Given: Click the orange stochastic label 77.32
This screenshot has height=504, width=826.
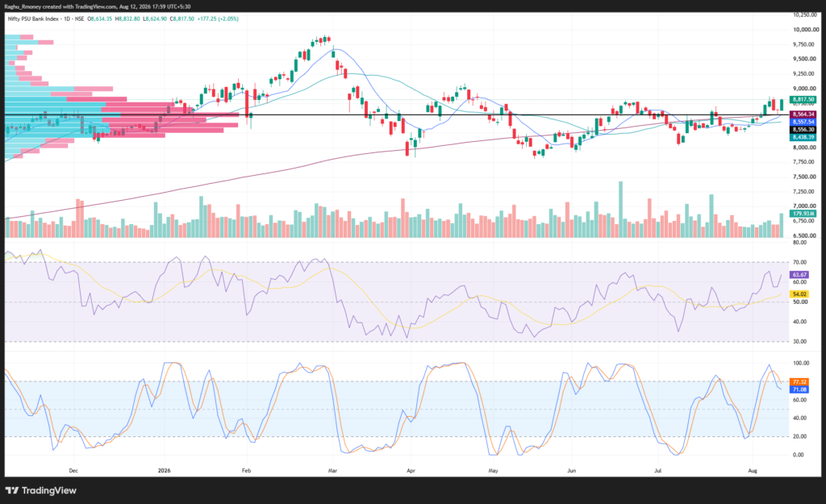Looking at the screenshot, I should (799, 381).
